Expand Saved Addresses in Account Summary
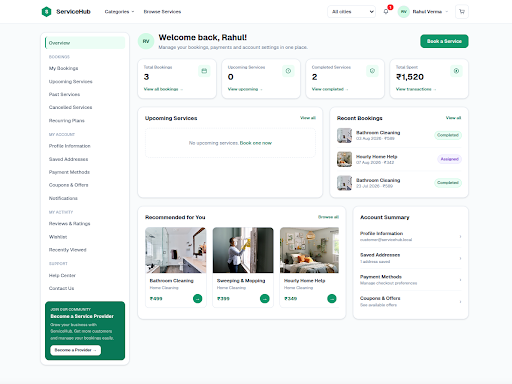This screenshot has width=512, height=384. click(411, 258)
